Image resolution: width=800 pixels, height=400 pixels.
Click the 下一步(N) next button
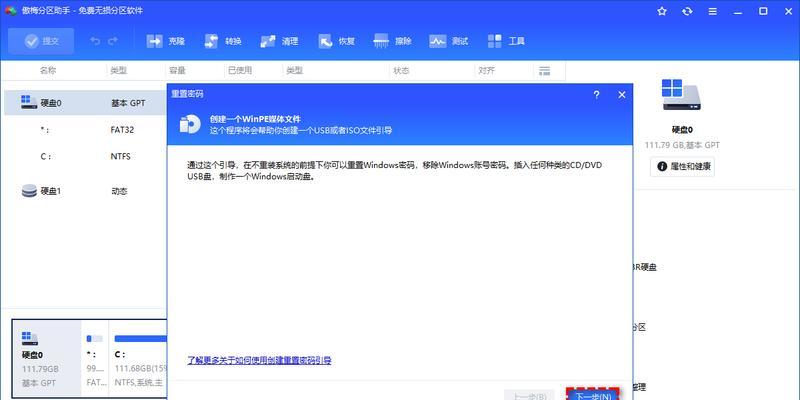[593, 396]
